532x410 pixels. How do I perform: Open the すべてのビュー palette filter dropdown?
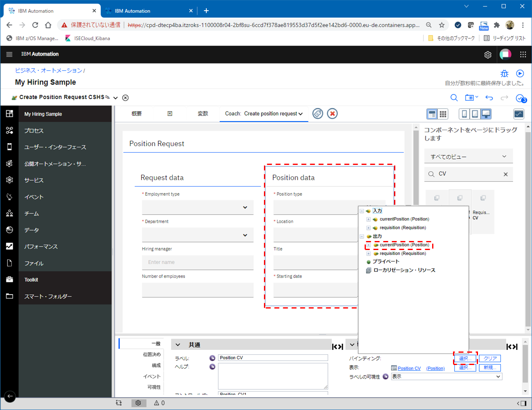[469, 156]
